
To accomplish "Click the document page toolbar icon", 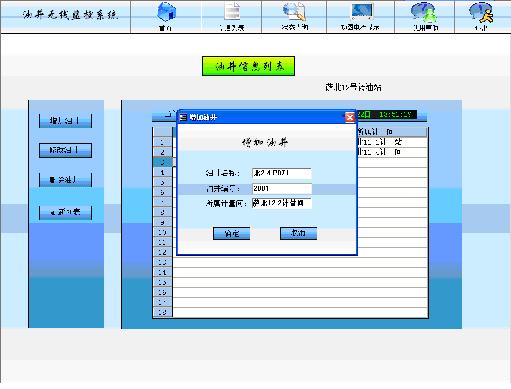I will (x=232, y=12).
